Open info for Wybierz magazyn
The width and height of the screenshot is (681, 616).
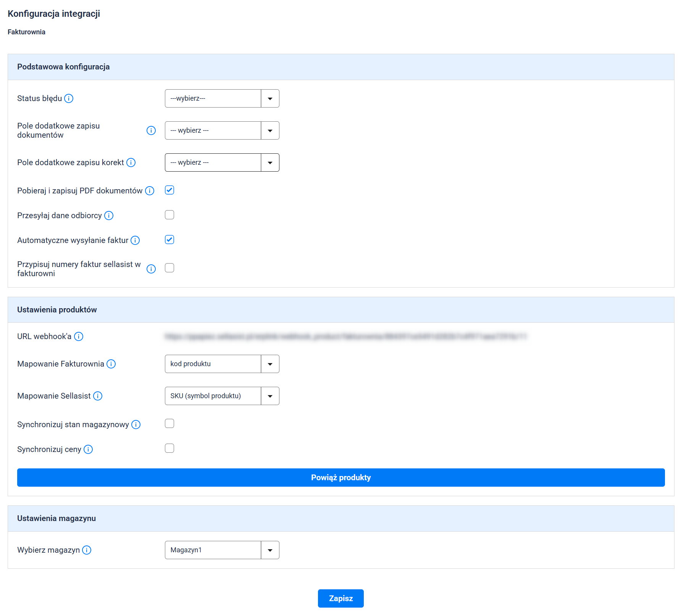click(x=87, y=550)
